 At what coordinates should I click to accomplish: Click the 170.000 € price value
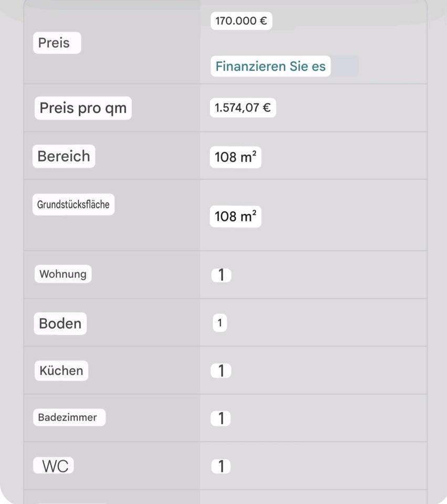coord(241,22)
